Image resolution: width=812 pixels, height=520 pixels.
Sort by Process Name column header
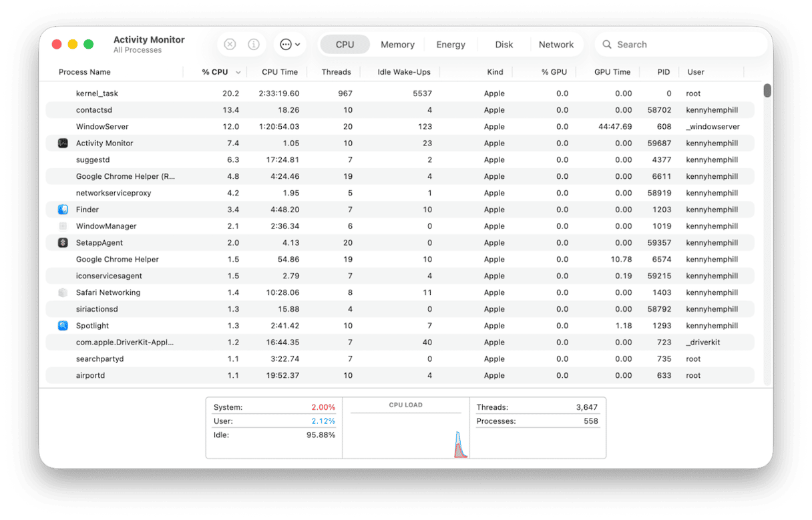tap(85, 72)
